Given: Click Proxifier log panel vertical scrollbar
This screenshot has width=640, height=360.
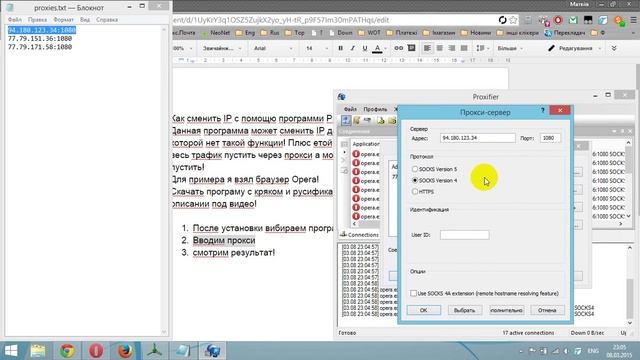Looking at the screenshot, I should (x=630, y=284).
